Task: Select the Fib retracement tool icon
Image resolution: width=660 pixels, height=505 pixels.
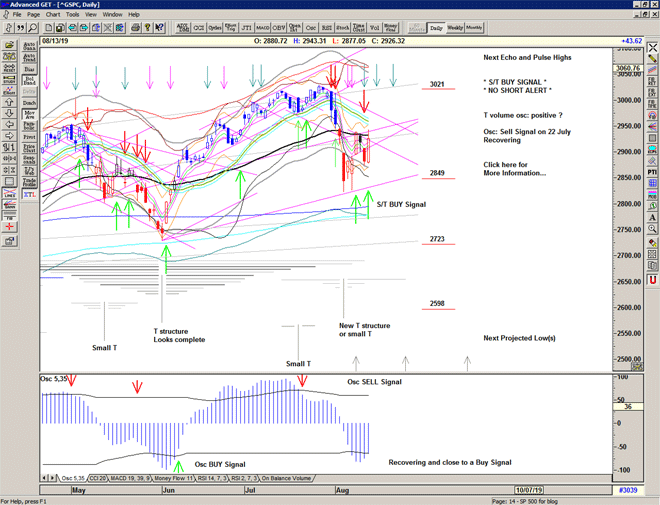Action: pos(652,81)
